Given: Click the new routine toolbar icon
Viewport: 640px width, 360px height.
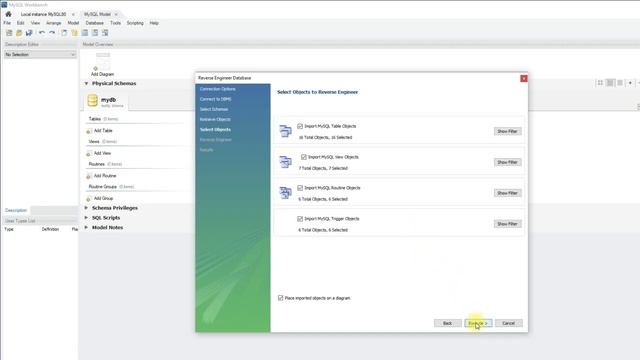Looking at the screenshot, I should [105, 33].
